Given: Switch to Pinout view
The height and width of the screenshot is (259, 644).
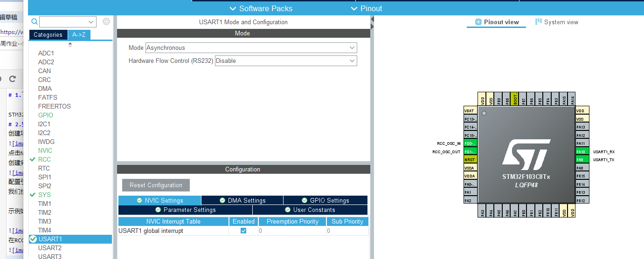Looking at the screenshot, I should pos(497,22).
